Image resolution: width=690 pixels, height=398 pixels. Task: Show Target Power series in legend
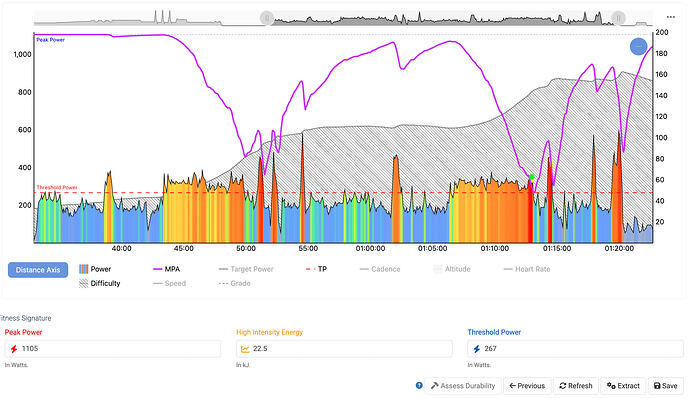coord(246,269)
